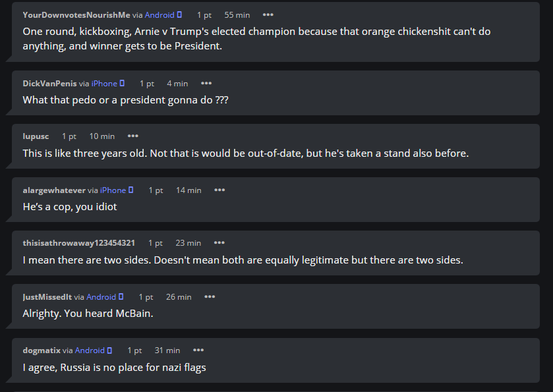Open more options on YourDownvotesNourishMe's comment
This screenshot has width=553, height=392.
point(268,14)
